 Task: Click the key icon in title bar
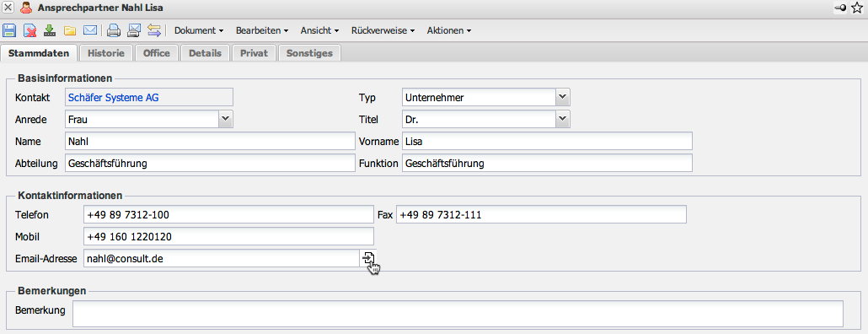(x=839, y=8)
